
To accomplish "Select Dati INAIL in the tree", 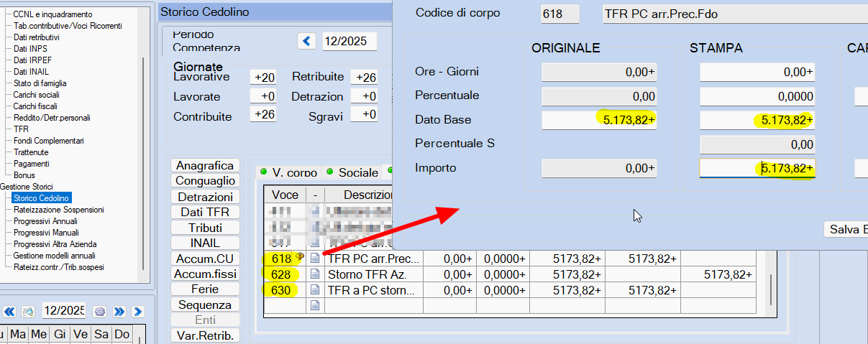I will click(x=31, y=72).
